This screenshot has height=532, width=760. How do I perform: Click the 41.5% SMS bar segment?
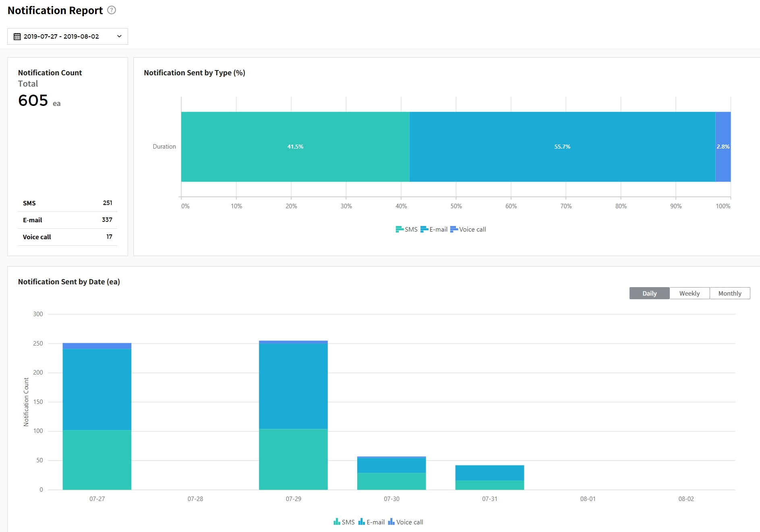(295, 147)
